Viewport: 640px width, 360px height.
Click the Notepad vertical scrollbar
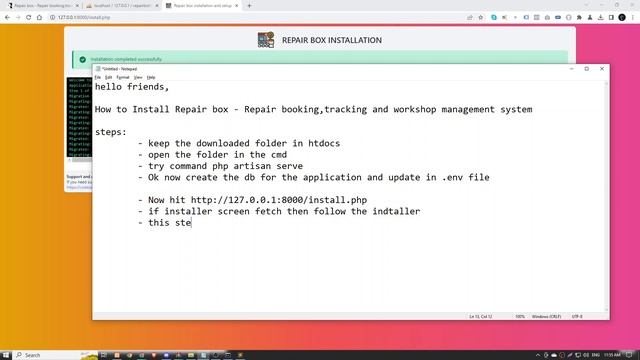(606, 197)
